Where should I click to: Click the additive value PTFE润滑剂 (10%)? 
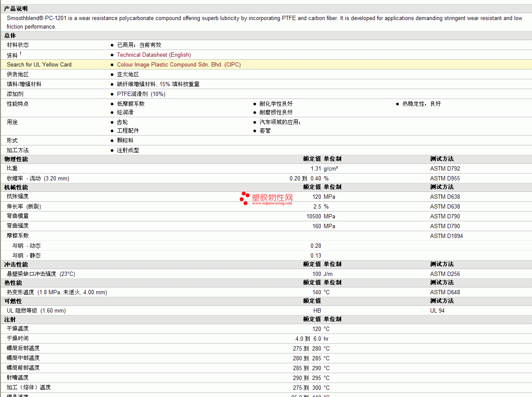pyautogui.click(x=141, y=94)
